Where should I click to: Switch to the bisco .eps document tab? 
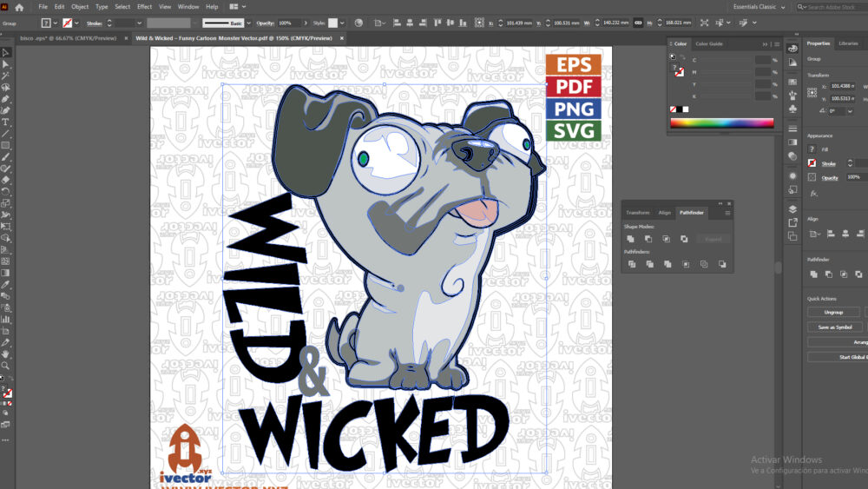coord(68,38)
